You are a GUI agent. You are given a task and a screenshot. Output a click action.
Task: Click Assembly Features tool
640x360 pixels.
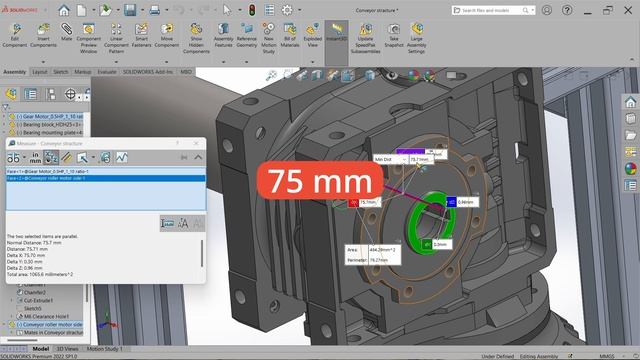pyautogui.click(x=223, y=36)
